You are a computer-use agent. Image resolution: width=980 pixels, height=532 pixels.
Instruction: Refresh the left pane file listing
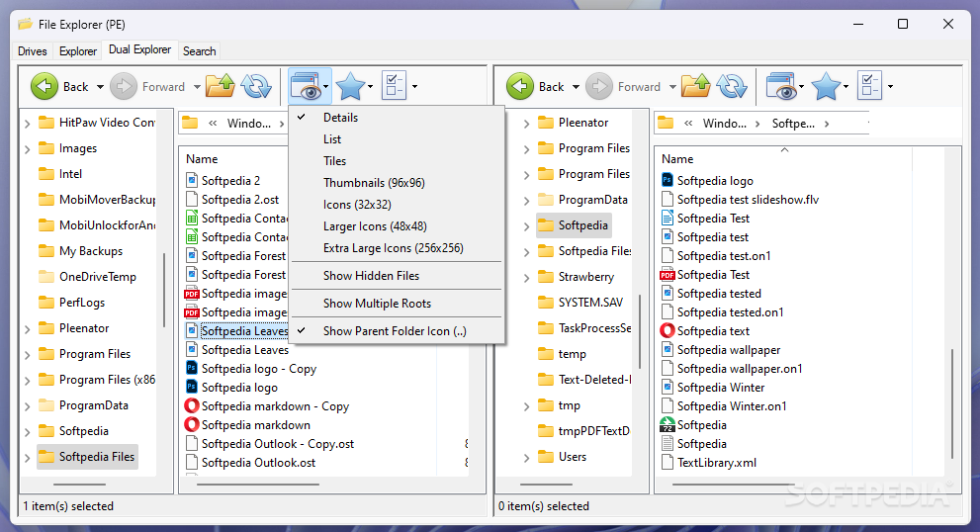pyautogui.click(x=256, y=86)
